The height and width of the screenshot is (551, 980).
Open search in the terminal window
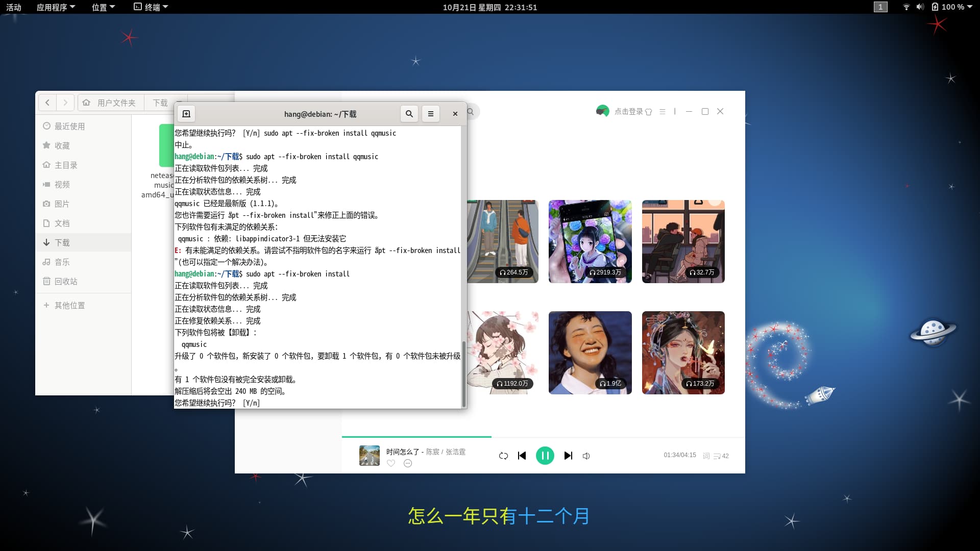(409, 114)
